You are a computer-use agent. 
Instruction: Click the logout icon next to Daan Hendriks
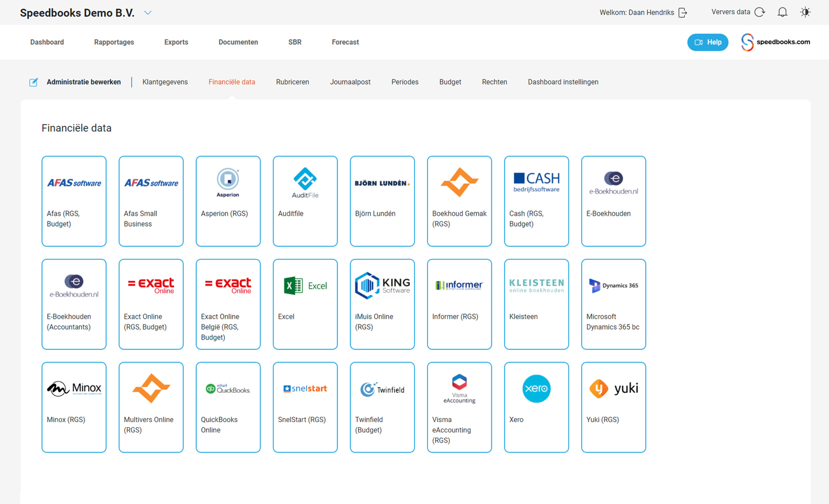pyautogui.click(x=682, y=13)
